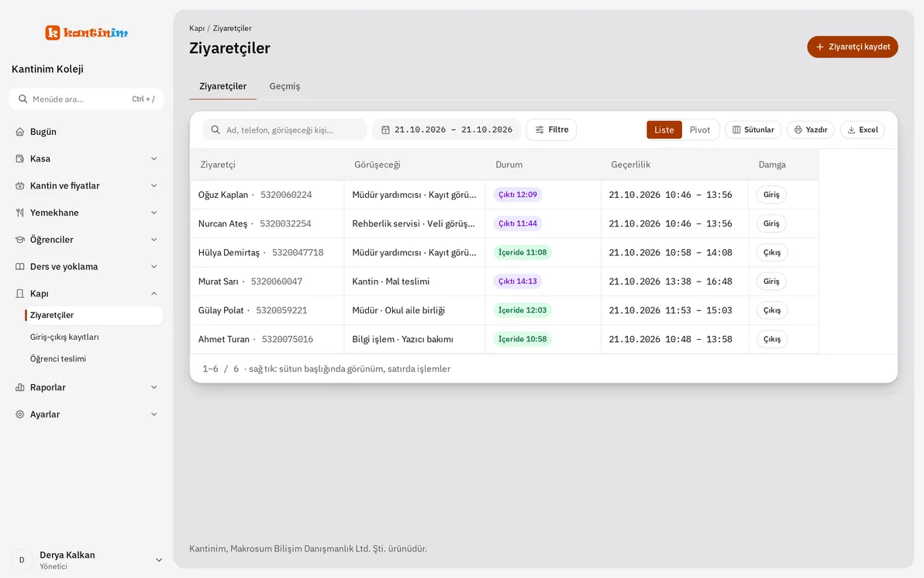This screenshot has width=924, height=578.
Task: Expand Ders ve yoklama chevron
Action: [x=153, y=267]
